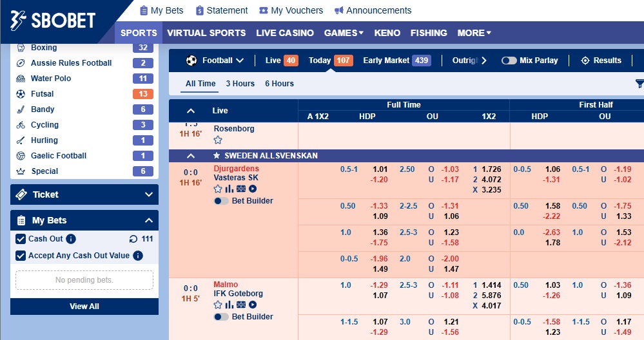
Task: Switch to the Live 40 tab
Action: [x=281, y=61]
